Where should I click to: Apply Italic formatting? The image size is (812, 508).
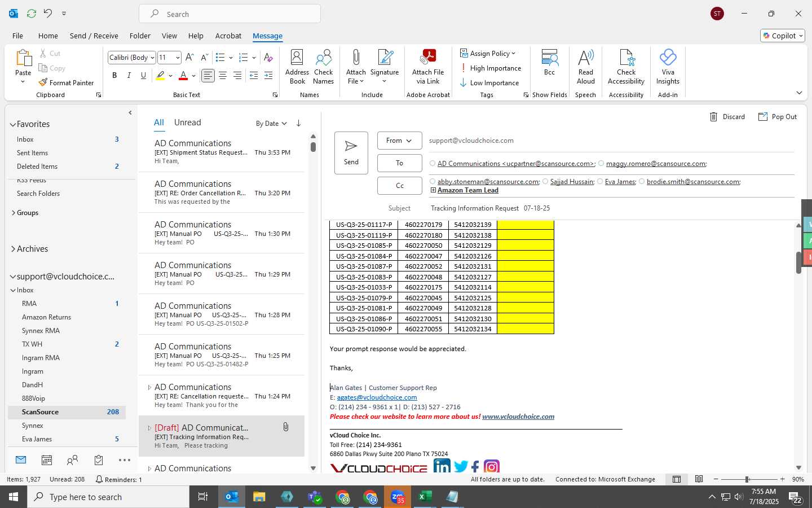point(129,75)
